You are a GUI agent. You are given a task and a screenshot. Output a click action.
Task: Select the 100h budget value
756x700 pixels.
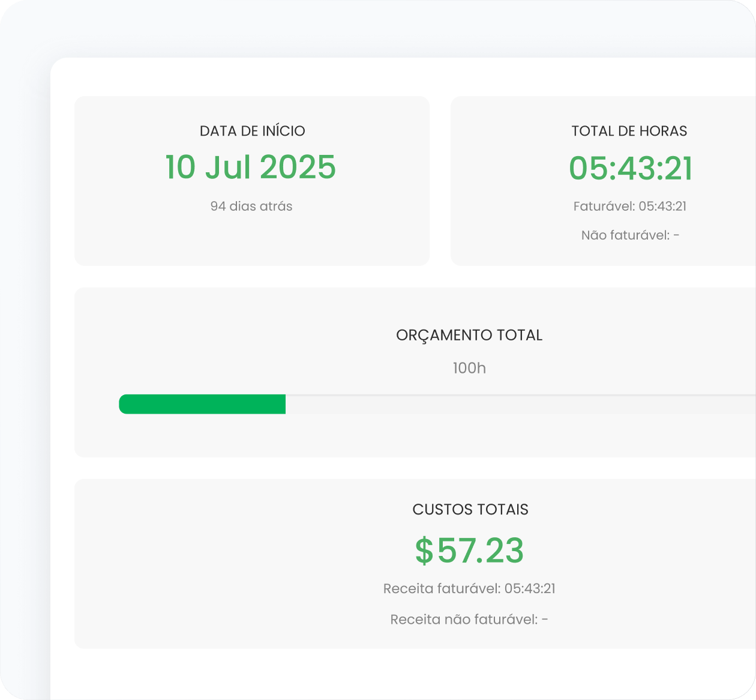tap(469, 367)
